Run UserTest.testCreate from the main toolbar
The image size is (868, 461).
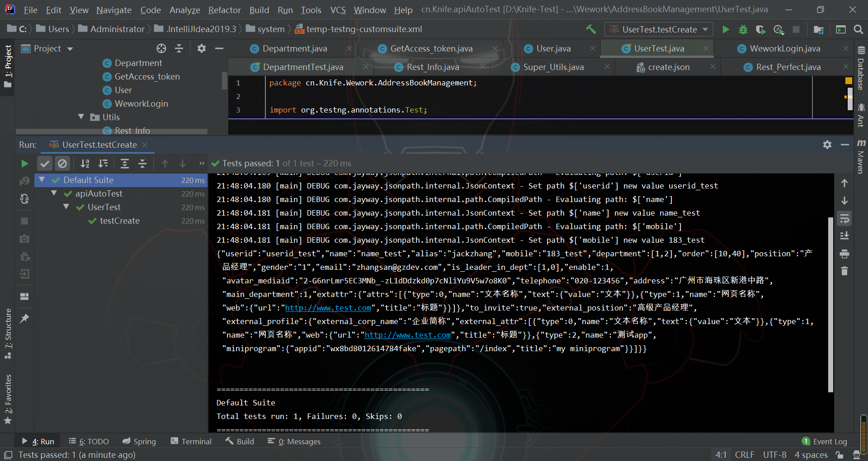[726, 29]
